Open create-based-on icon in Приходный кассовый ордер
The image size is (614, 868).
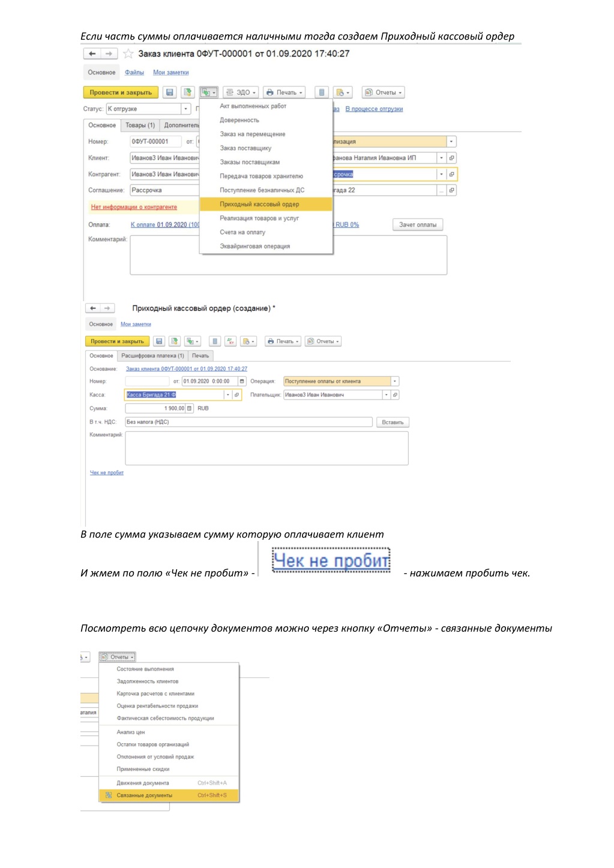(193, 341)
